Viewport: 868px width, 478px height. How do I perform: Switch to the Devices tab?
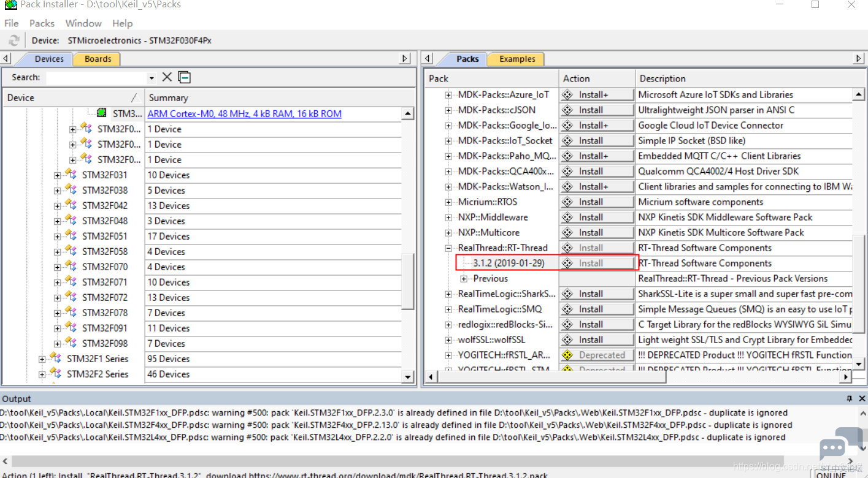pos(49,59)
